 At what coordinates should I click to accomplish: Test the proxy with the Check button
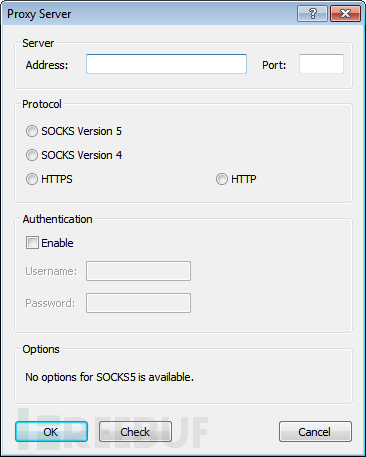click(135, 432)
